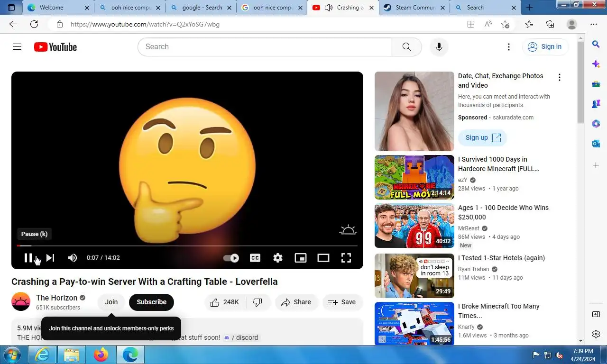The image size is (607, 364).
Task: Enable miniplayer mode
Action: click(301, 258)
